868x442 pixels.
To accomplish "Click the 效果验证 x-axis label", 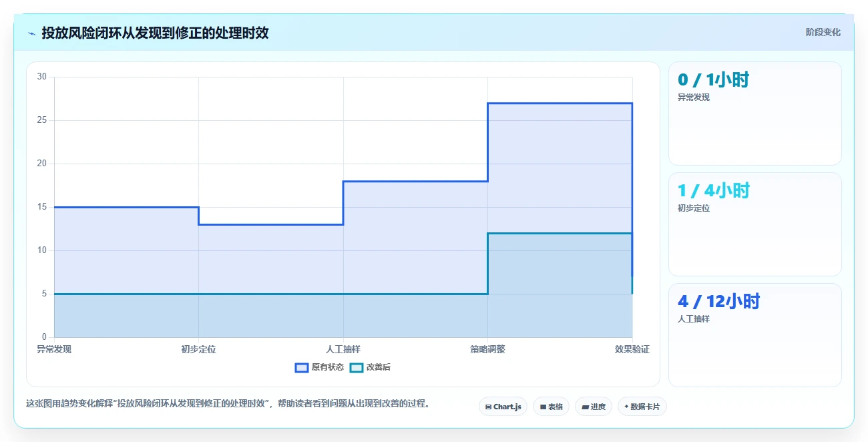I will 632,349.
